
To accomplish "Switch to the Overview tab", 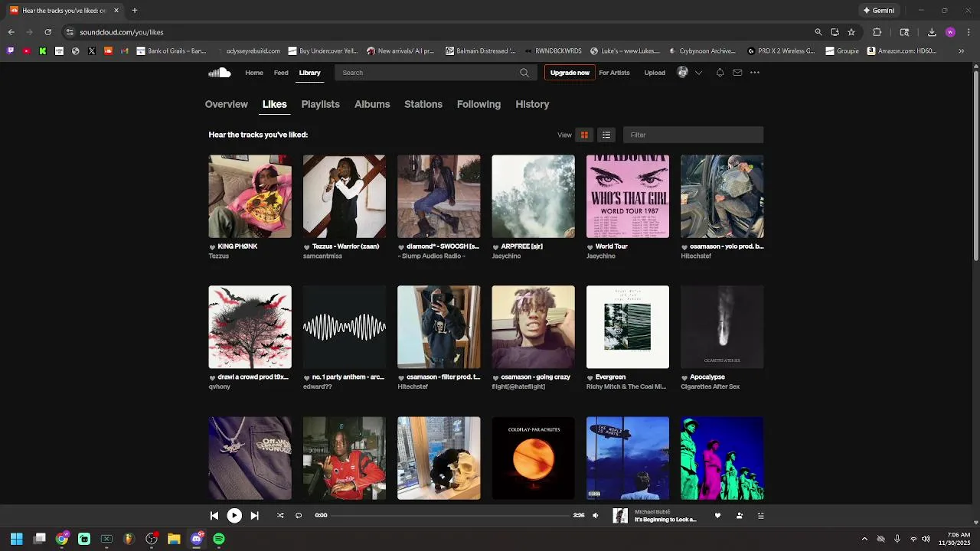I will (x=227, y=104).
